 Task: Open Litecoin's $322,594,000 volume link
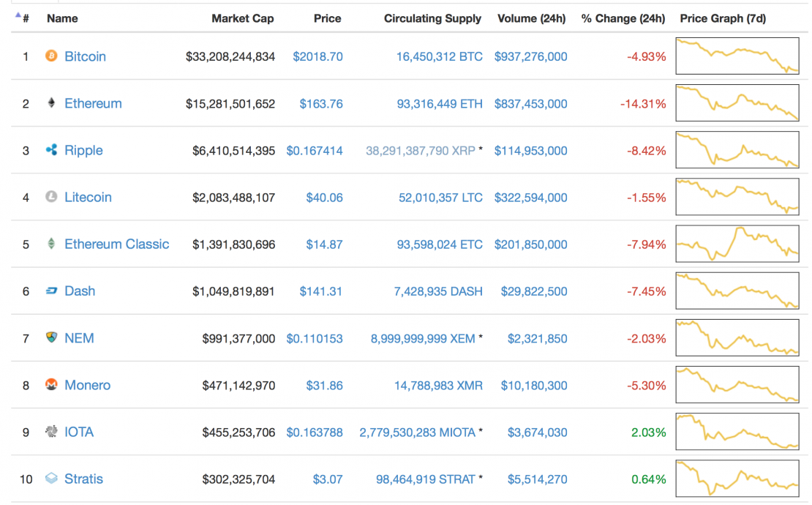[530, 197]
